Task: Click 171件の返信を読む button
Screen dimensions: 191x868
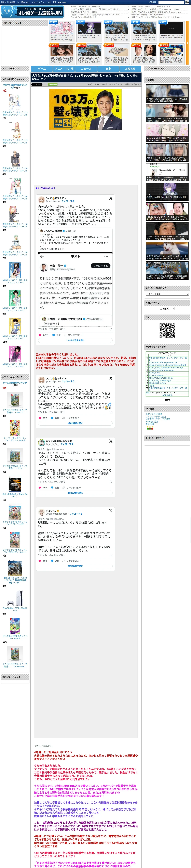Action: (75, 340)
